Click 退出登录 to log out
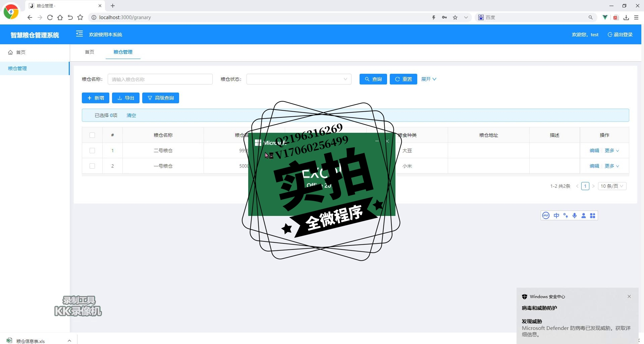 [x=620, y=35]
